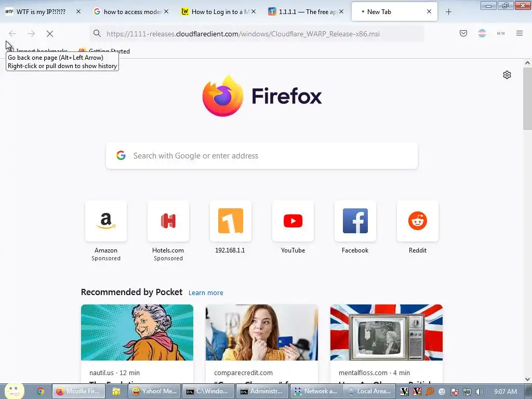Open Yahoo! Messenger taskbar button
The image size is (532, 399).
(x=155, y=391)
